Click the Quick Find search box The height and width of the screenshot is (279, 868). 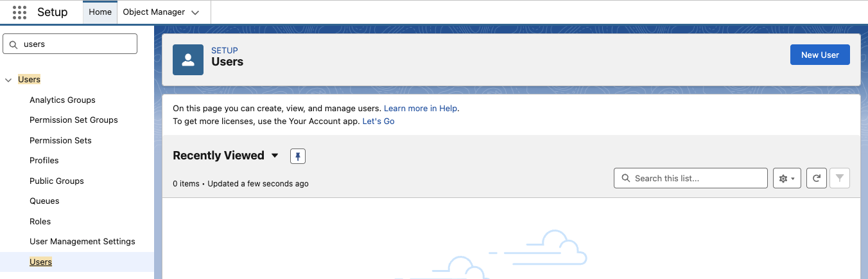(77, 44)
